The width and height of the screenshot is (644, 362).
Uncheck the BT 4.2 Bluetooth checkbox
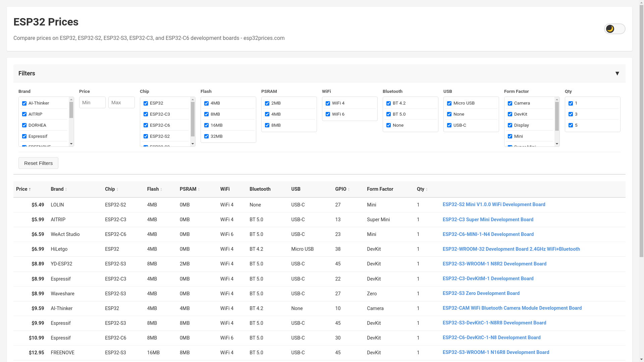388,103
